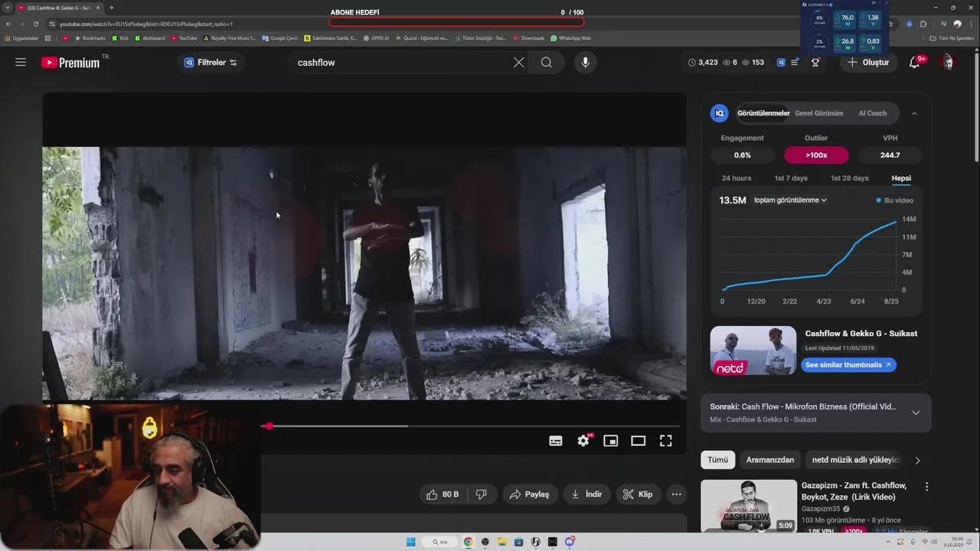Open a new Chrome tab
The height and width of the screenshot is (551, 980).
tap(112, 8)
